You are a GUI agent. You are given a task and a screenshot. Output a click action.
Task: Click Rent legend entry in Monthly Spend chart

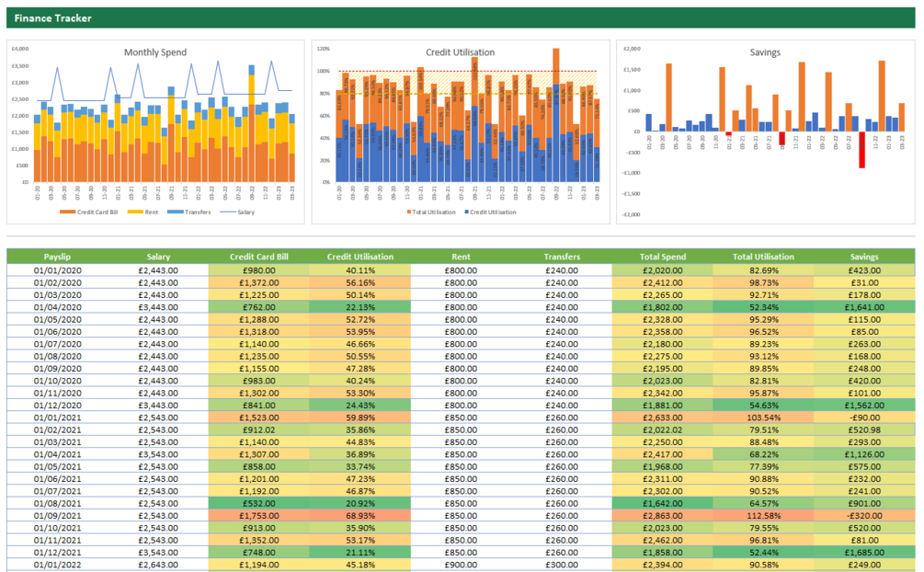click(143, 212)
